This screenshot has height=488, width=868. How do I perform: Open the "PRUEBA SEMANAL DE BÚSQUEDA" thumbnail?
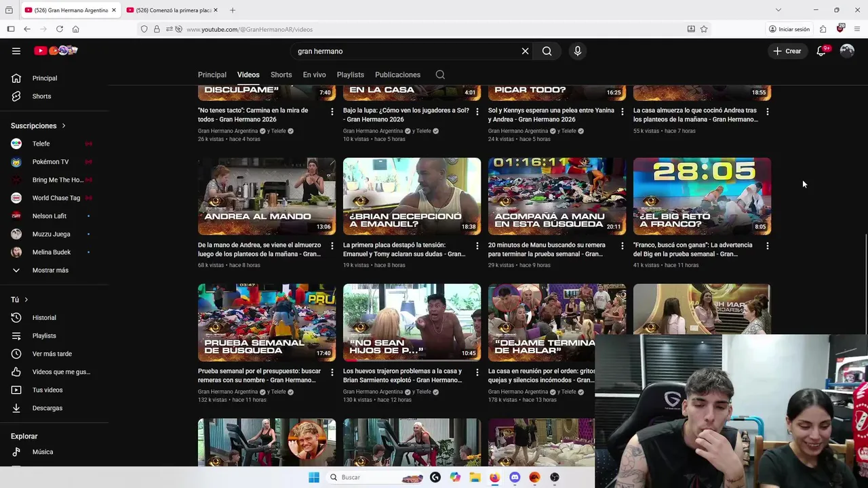[267, 323]
